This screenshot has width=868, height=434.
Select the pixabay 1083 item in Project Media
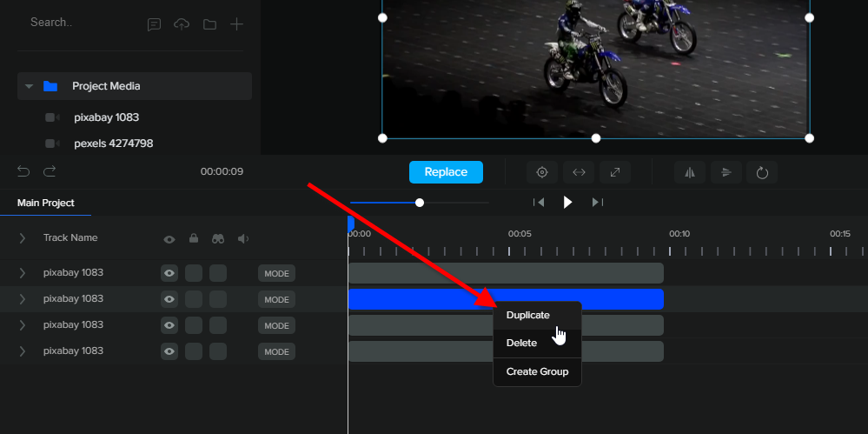tap(106, 117)
